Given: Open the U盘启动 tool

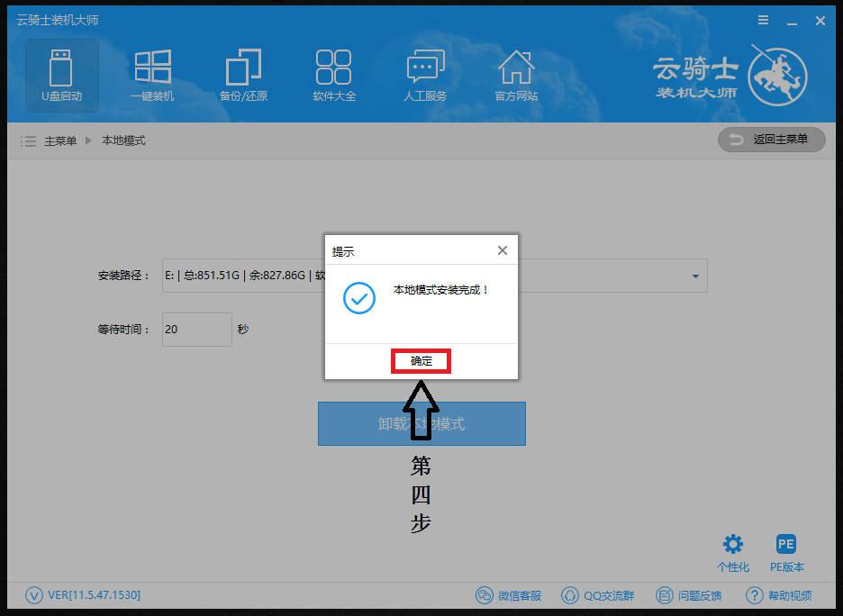Looking at the screenshot, I should [62, 76].
